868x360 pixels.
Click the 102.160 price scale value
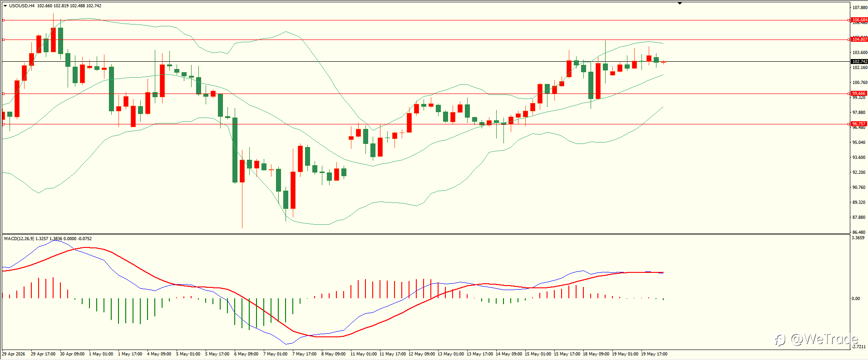pyautogui.click(x=860, y=68)
